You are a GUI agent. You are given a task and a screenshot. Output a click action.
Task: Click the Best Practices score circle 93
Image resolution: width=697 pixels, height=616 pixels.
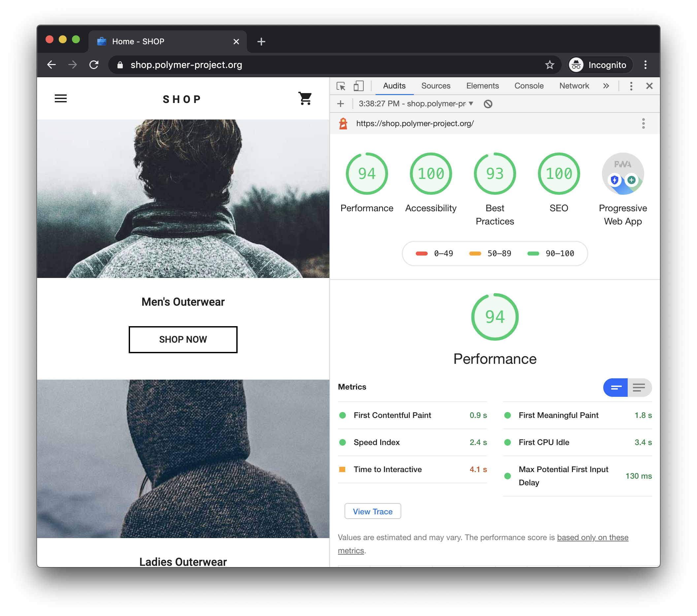pyautogui.click(x=494, y=173)
